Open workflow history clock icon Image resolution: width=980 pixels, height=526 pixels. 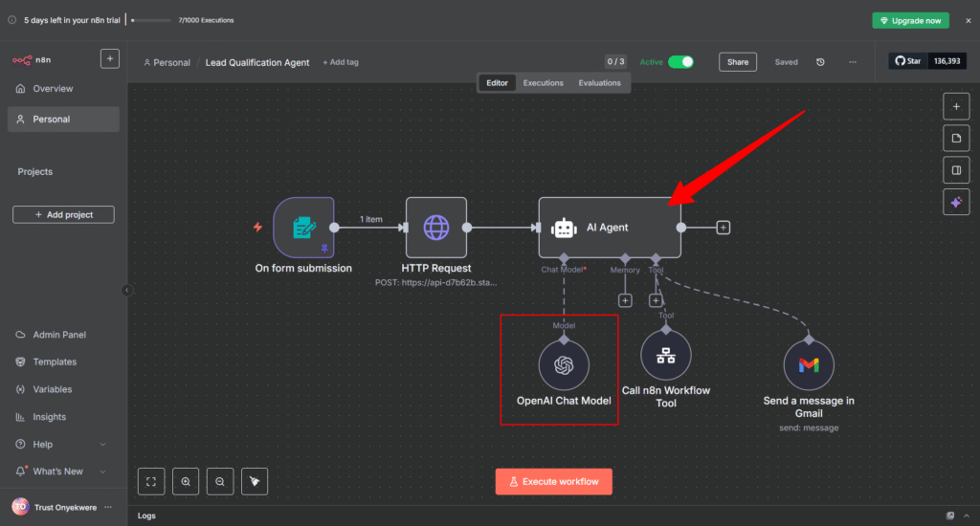tap(820, 62)
